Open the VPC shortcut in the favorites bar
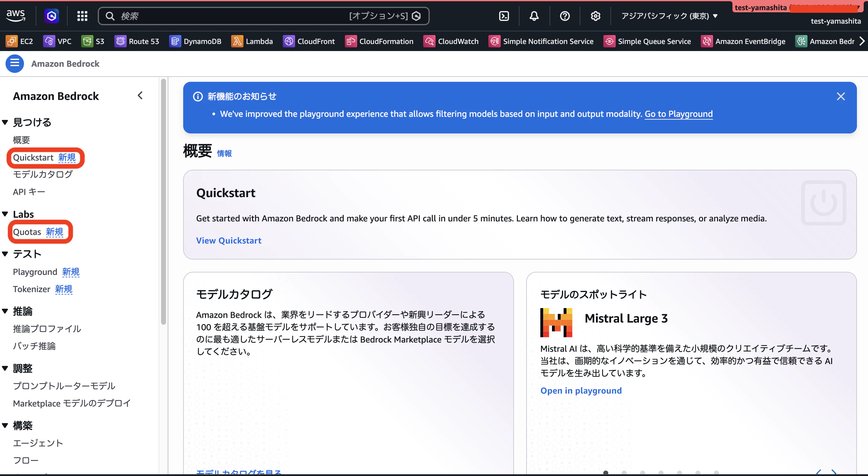Viewport: 868px width, 476px height. 57,41
